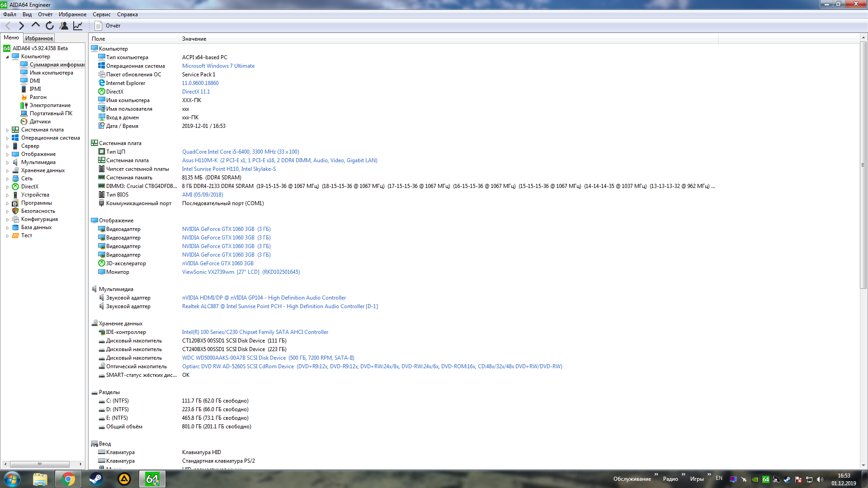Expand the Операционная система tree node
Screen dimensions: 868x488
click(7, 138)
